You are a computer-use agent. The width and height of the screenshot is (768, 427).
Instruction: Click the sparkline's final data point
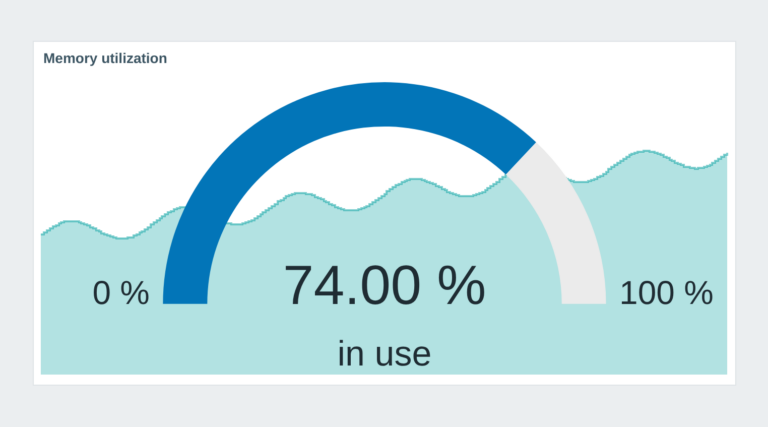pos(726,154)
